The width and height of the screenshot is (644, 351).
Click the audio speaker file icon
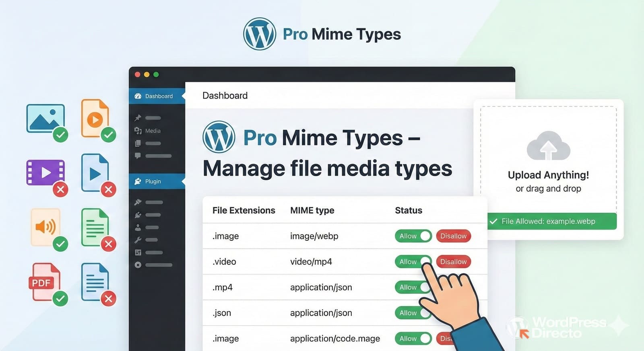[45, 227]
